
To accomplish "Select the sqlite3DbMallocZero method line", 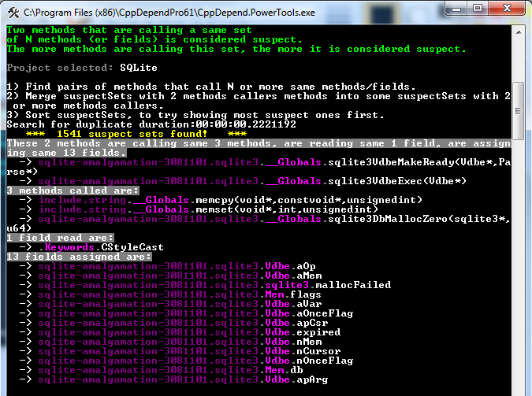I will tap(259, 224).
